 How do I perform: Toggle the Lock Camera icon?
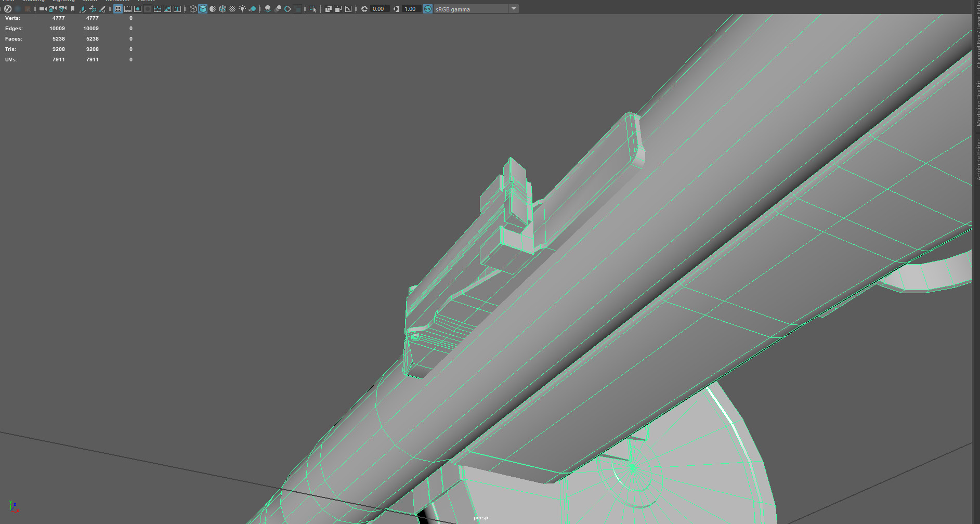[53, 9]
